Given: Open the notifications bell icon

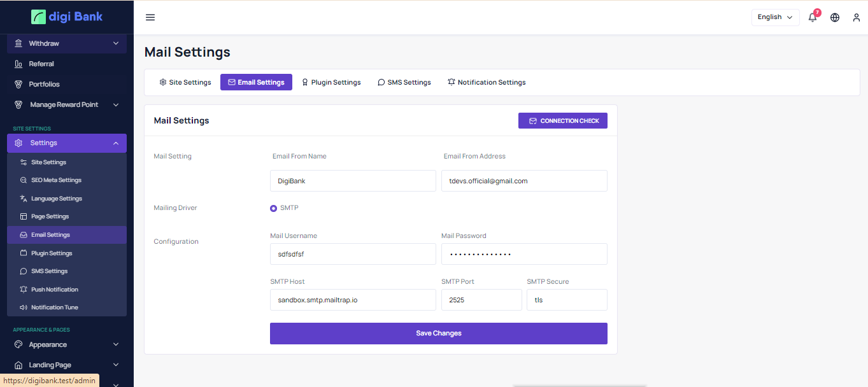Looking at the screenshot, I should [x=813, y=17].
